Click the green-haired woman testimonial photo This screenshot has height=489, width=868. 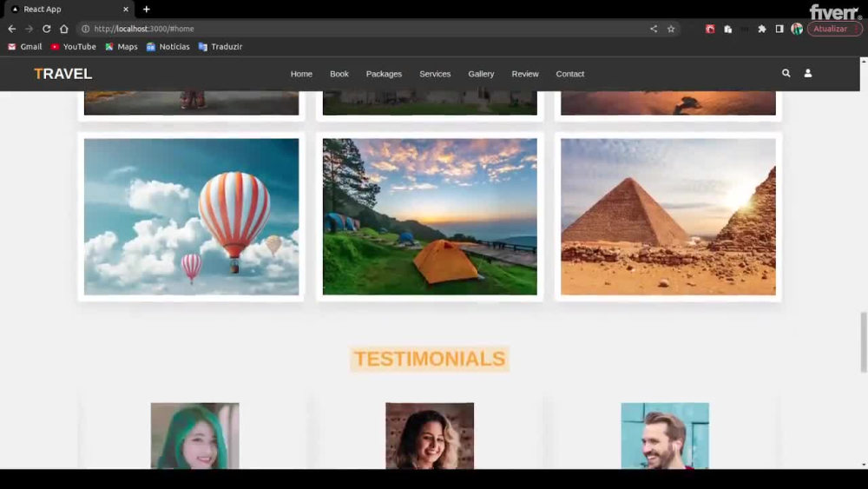[x=194, y=436]
